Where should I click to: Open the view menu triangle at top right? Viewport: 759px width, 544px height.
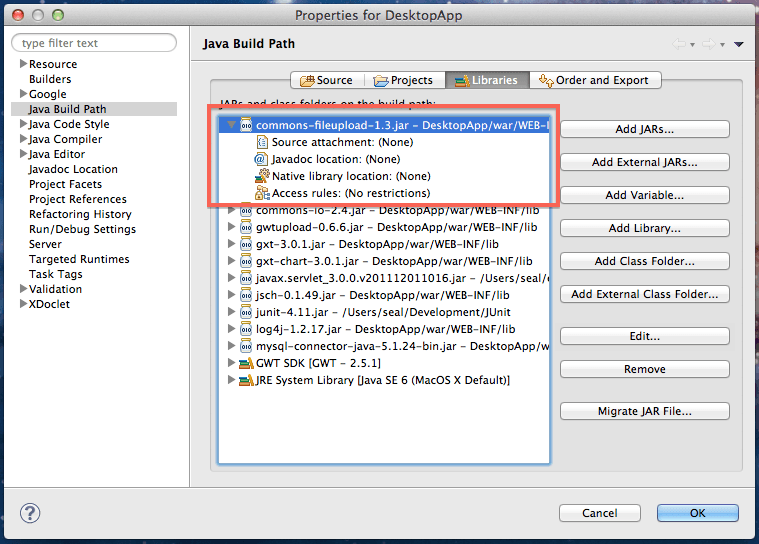(739, 44)
